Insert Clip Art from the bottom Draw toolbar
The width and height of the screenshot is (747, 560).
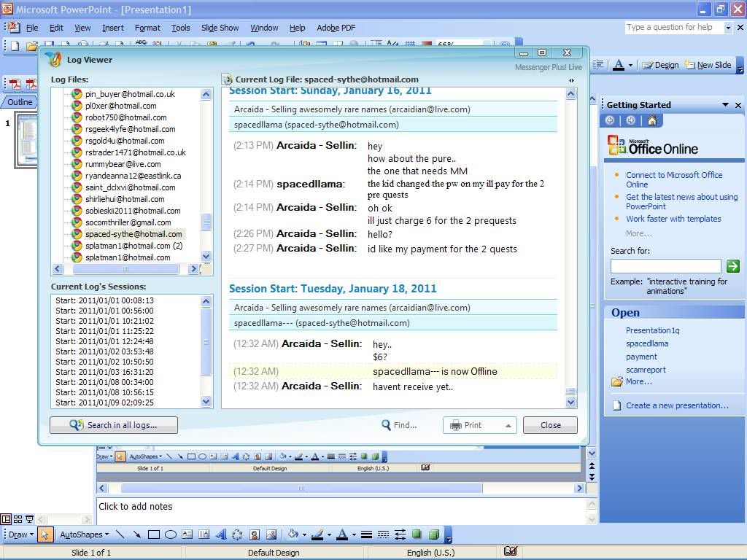pos(255,534)
